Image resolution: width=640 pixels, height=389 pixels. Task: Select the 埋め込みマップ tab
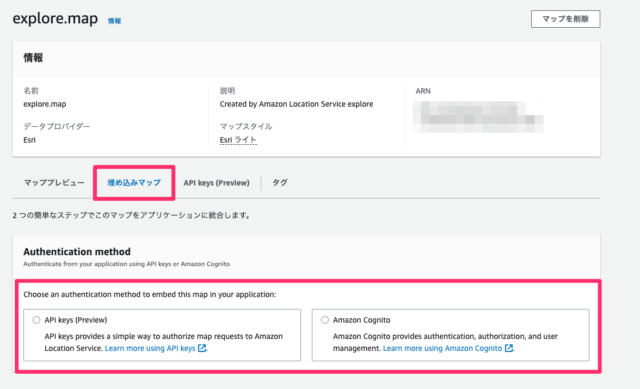click(134, 182)
